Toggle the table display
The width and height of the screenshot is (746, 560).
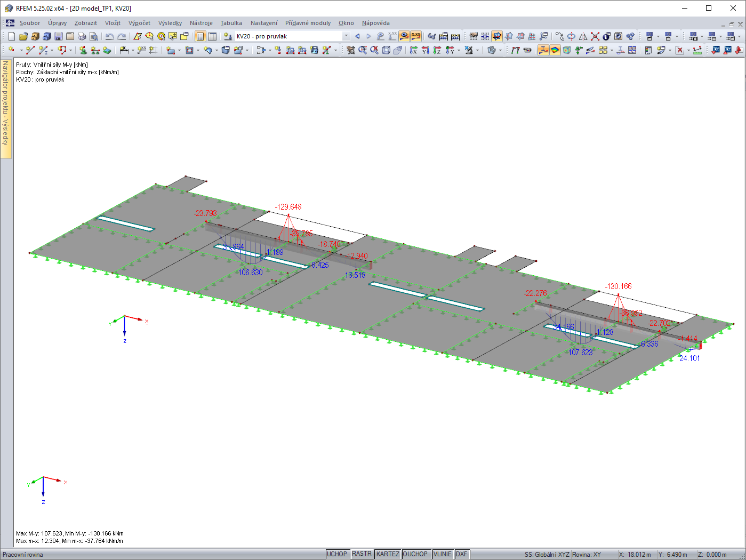(x=212, y=36)
